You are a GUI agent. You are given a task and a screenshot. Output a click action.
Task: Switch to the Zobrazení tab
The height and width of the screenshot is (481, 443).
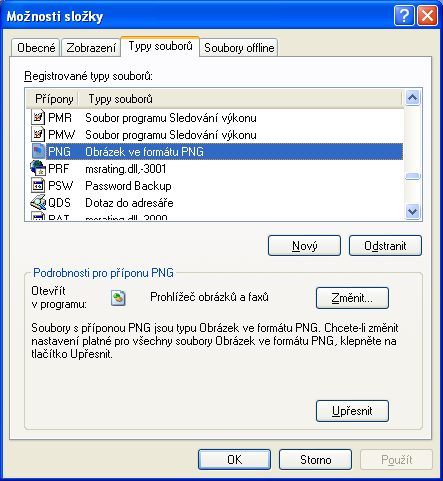click(x=91, y=48)
